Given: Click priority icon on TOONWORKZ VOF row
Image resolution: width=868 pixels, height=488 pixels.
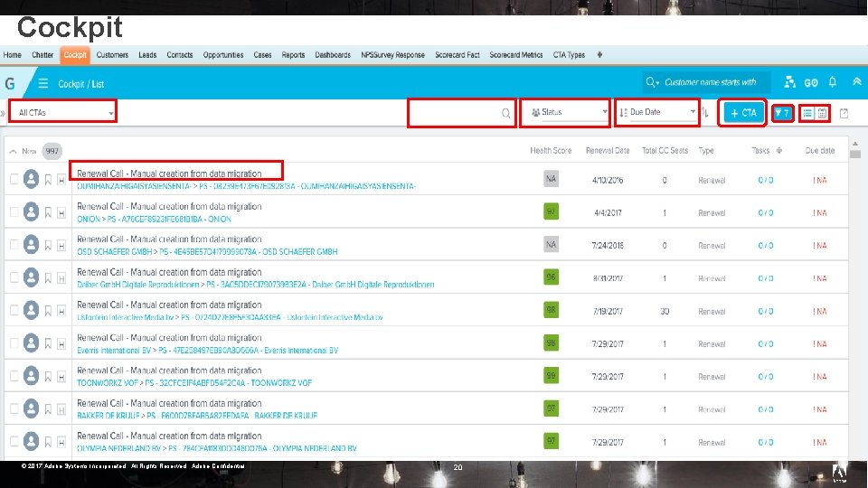Looking at the screenshot, I should coord(61,377).
